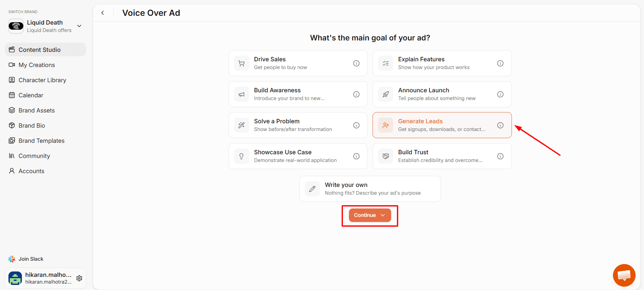Click the add-user icon on Generate Leads
This screenshot has width=644, height=290.
[385, 125]
